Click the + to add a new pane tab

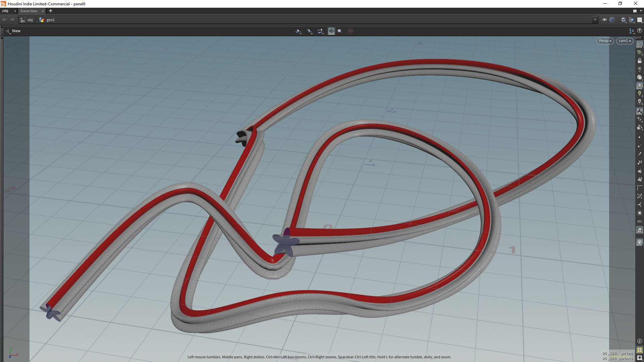(51, 11)
